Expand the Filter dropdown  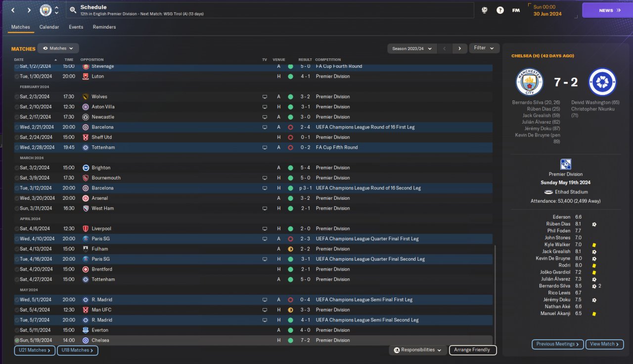(484, 48)
